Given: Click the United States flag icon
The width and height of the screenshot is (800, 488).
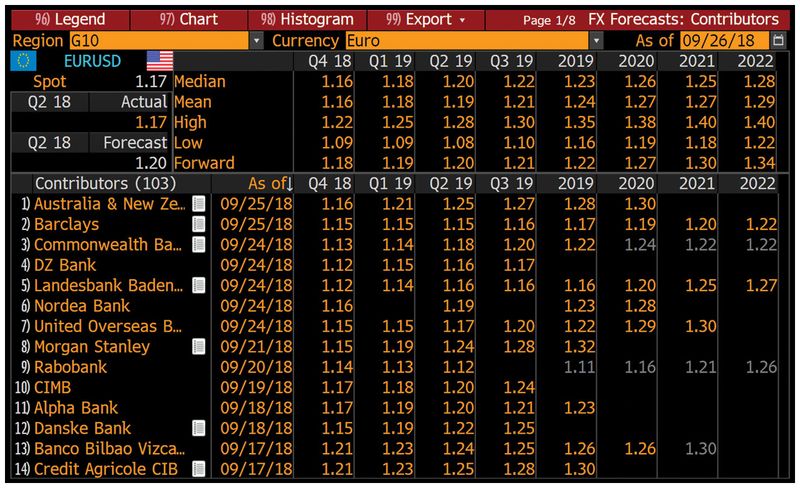Looking at the screenshot, I should pos(159,61).
